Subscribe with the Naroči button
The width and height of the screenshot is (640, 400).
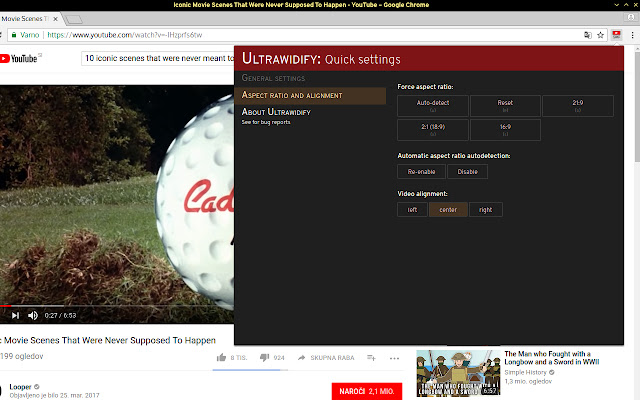click(x=367, y=391)
